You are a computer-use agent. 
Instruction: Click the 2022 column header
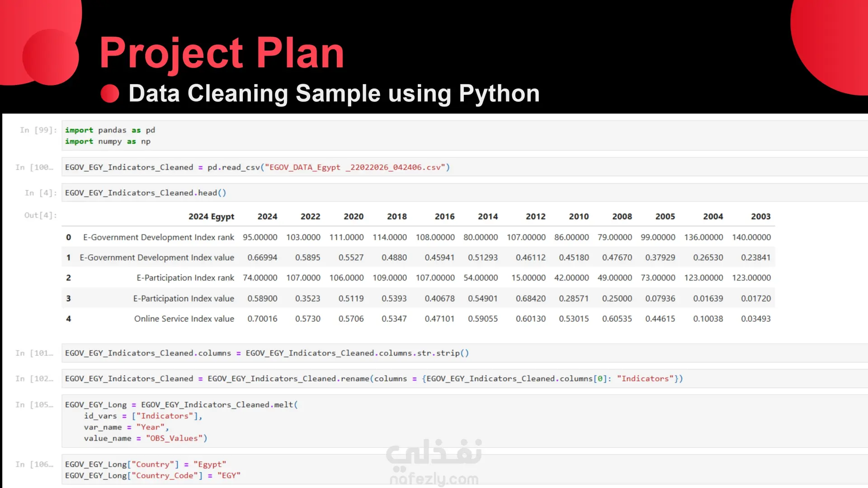click(311, 216)
